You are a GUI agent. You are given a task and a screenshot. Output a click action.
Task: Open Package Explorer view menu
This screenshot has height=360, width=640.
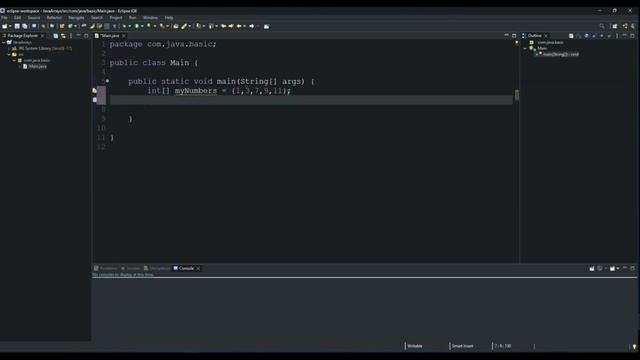click(71, 36)
